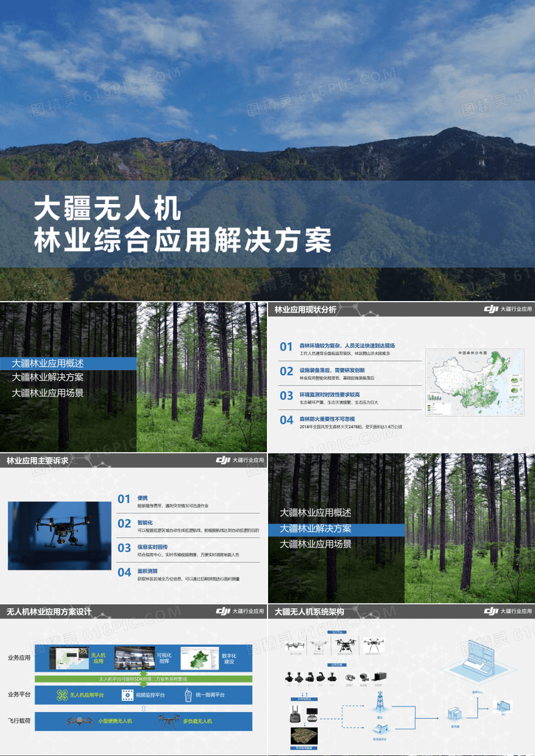Click the 面积测算 requirement heading
Viewport: 535px width, 756px height.
pos(148,571)
